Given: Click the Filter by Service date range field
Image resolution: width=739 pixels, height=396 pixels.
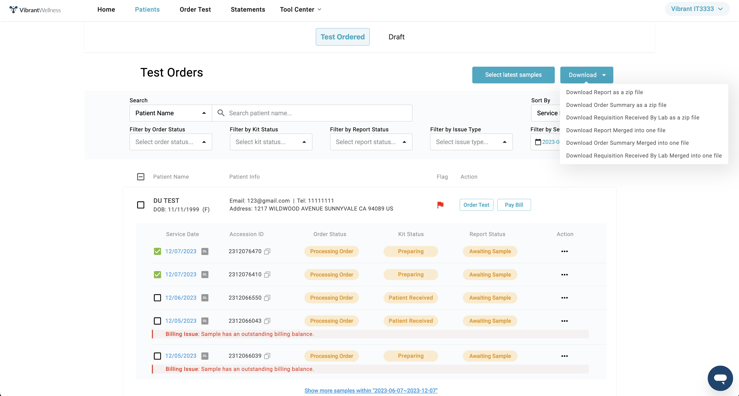Looking at the screenshot, I should (x=546, y=142).
